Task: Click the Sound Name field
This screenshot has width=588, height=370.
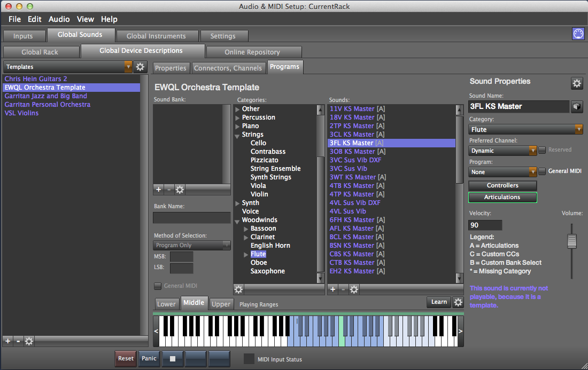Action: (x=519, y=106)
